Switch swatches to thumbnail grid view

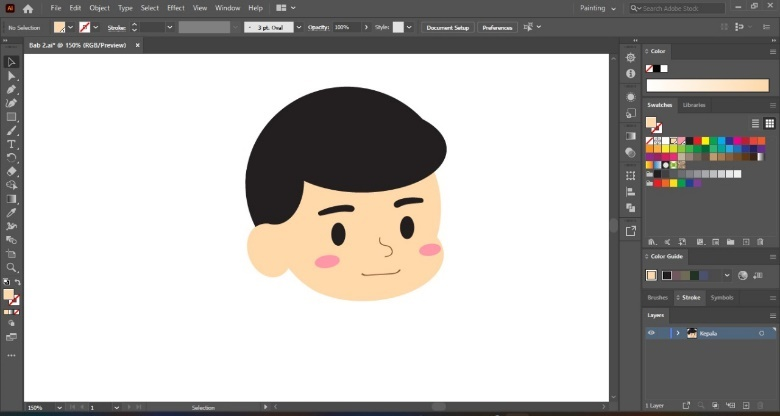pyautogui.click(x=769, y=123)
